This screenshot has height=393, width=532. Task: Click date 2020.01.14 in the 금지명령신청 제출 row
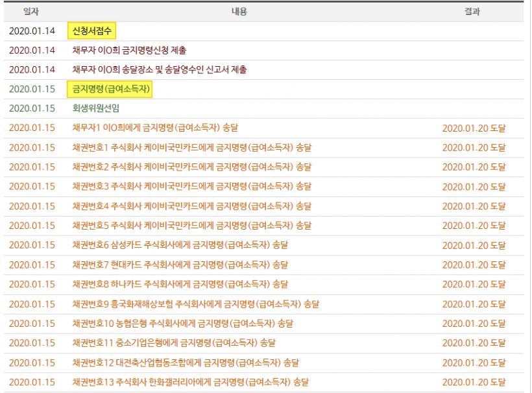pyautogui.click(x=32, y=50)
